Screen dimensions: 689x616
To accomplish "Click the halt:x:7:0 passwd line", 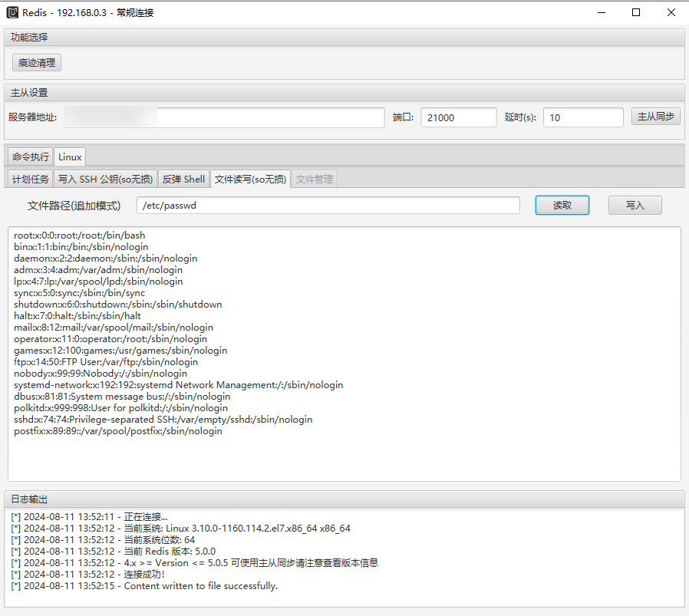I will coord(77,315).
